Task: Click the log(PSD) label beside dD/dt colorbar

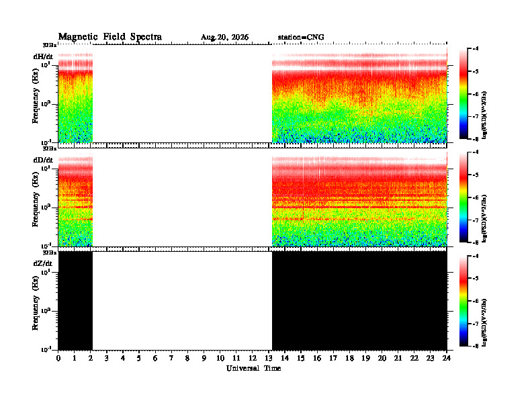Action: (484, 219)
